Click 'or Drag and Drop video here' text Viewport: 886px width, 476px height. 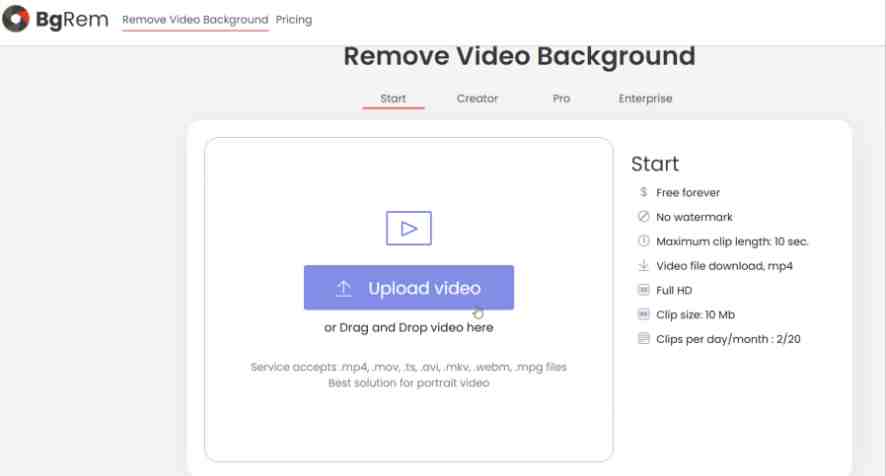(x=409, y=327)
